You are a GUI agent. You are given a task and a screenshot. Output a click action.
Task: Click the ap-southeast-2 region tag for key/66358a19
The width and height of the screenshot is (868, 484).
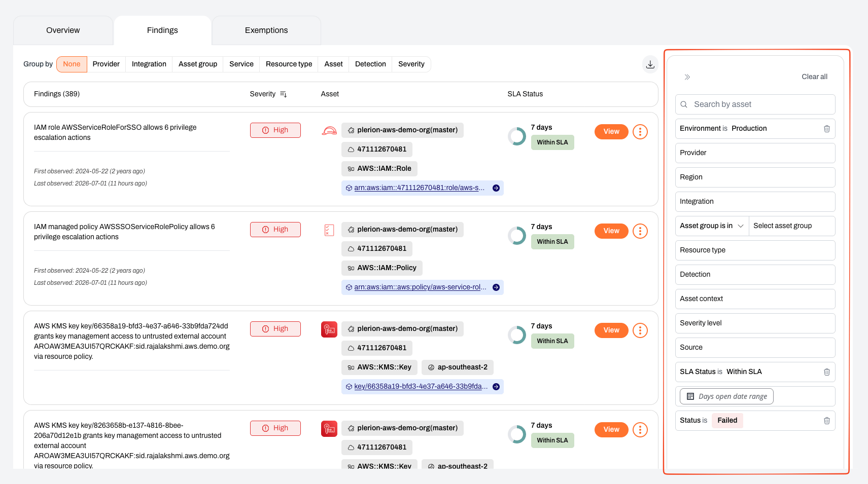pos(457,367)
